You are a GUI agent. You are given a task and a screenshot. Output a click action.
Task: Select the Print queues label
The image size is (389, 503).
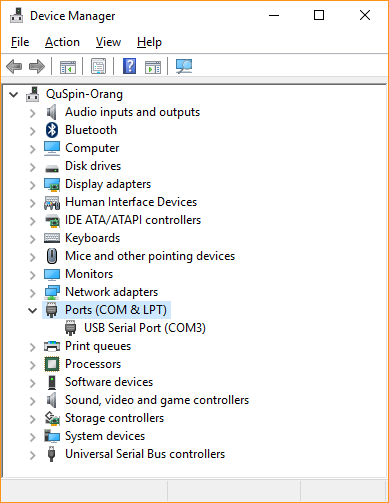pyautogui.click(x=98, y=346)
